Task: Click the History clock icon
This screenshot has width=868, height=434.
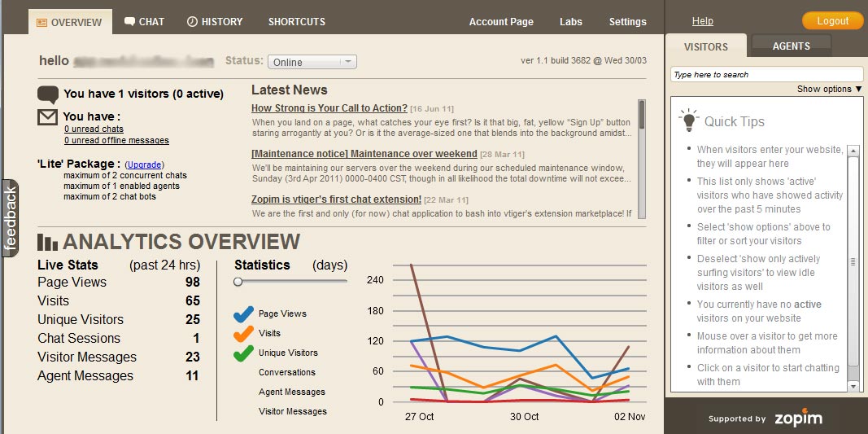Action: click(192, 22)
